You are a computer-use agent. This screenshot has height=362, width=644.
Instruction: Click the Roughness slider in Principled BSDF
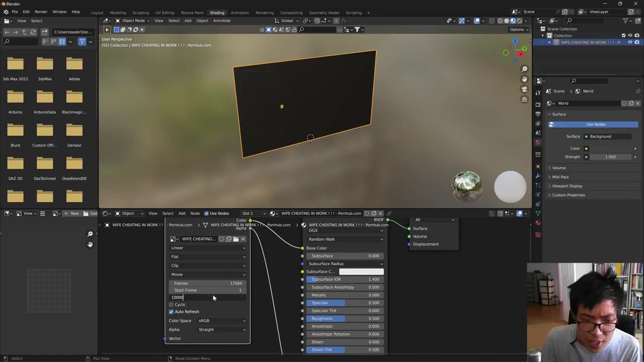pyautogui.click(x=345, y=318)
